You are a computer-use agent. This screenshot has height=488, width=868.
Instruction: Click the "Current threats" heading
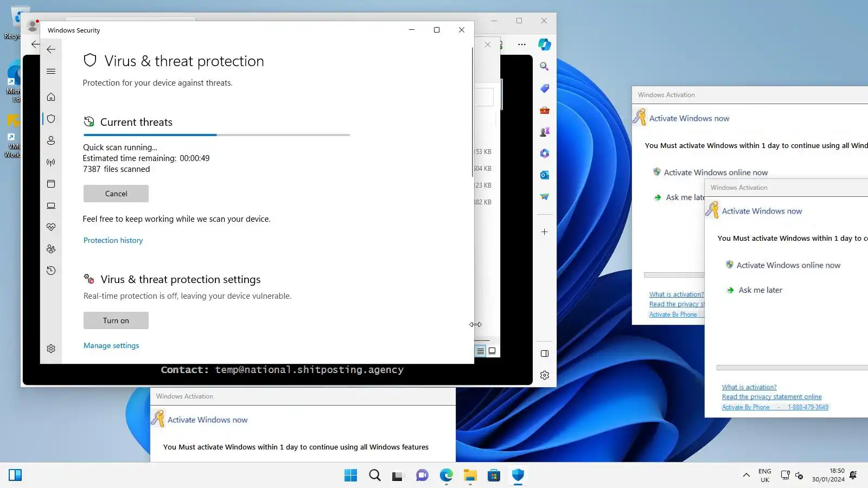[x=136, y=122]
